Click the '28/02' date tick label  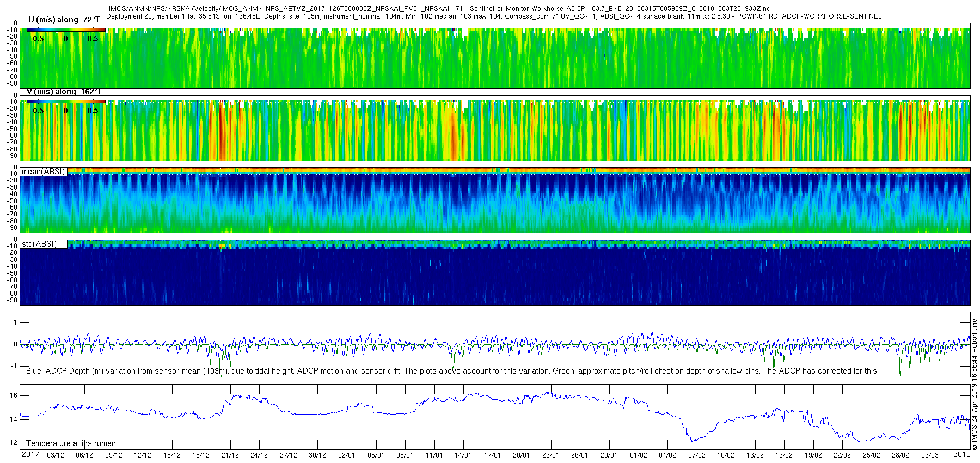901,455
